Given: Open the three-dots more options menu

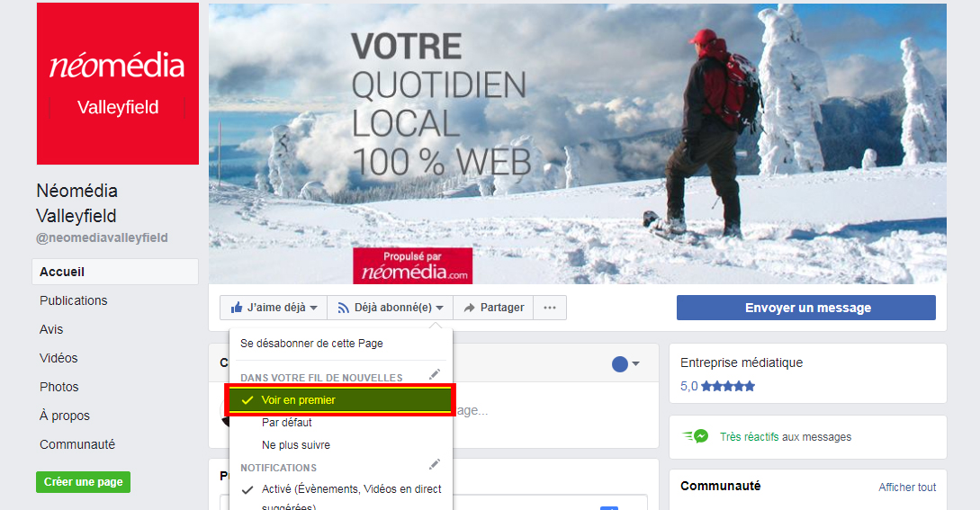Looking at the screenshot, I should click(x=550, y=308).
